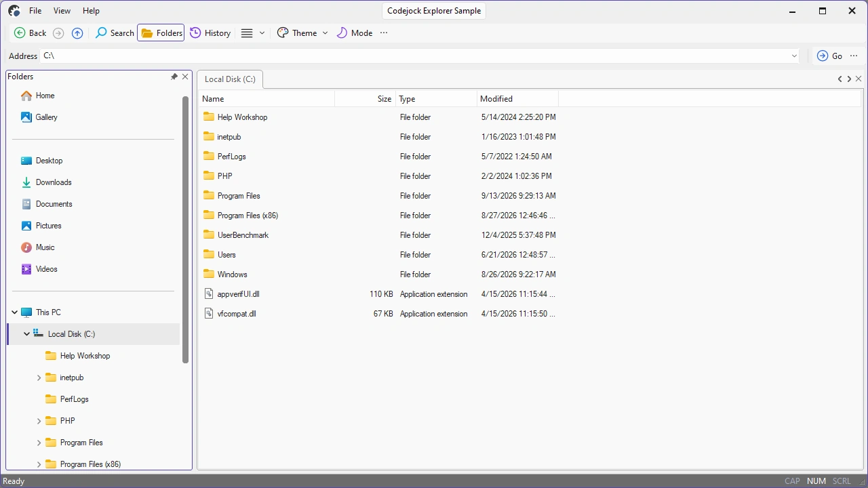Viewport: 868px width, 488px height.
Task: Click the Folders pane vertical scrollbar
Action: pyautogui.click(x=185, y=229)
